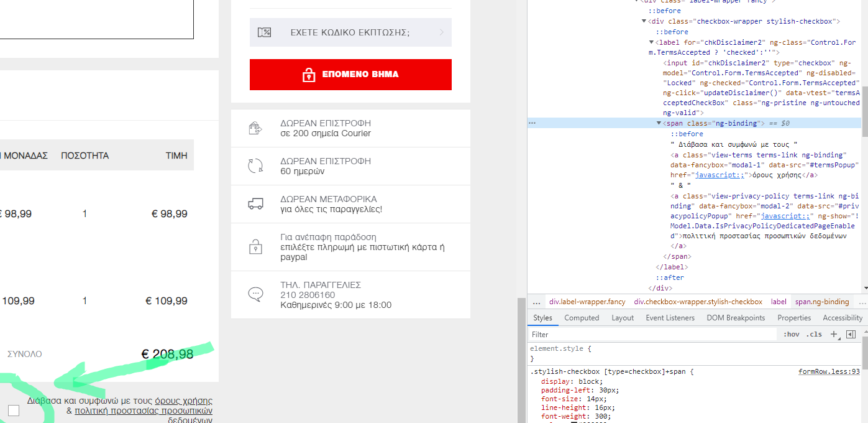Open the Computed tab
868x423 pixels.
pyautogui.click(x=582, y=318)
